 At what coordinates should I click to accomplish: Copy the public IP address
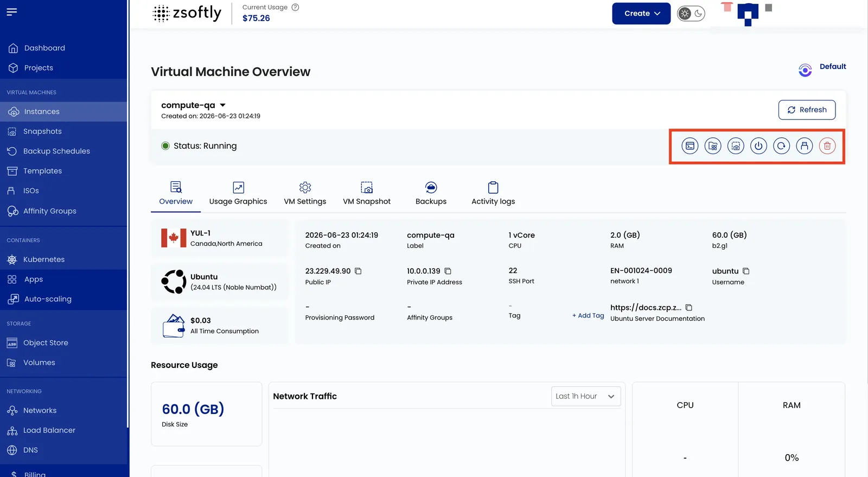pyautogui.click(x=358, y=271)
